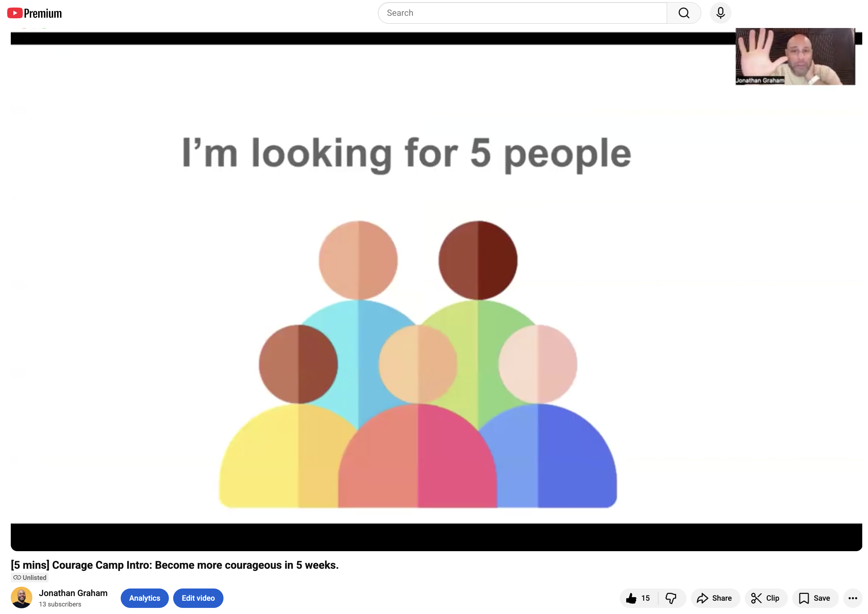Image resolution: width=868 pixels, height=614 pixels.
Task: Click the Courage Camp Intro video title
Action: 174,565
